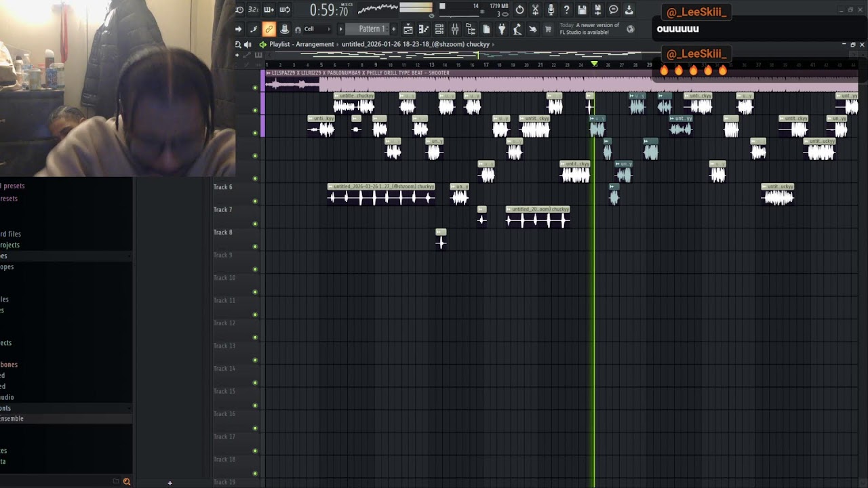Click the stamp tool icon
Viewport: 868px width, 488px height.
284,29
